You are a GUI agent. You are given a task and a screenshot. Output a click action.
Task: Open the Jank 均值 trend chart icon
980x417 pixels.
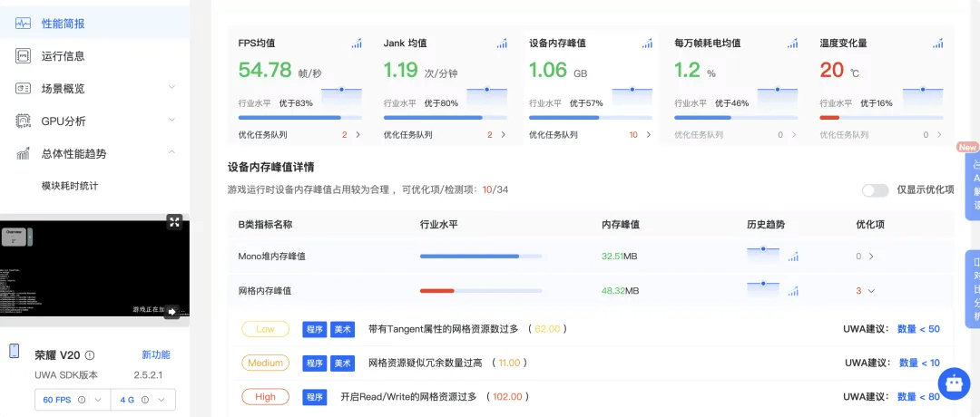(x=502, y=44)
